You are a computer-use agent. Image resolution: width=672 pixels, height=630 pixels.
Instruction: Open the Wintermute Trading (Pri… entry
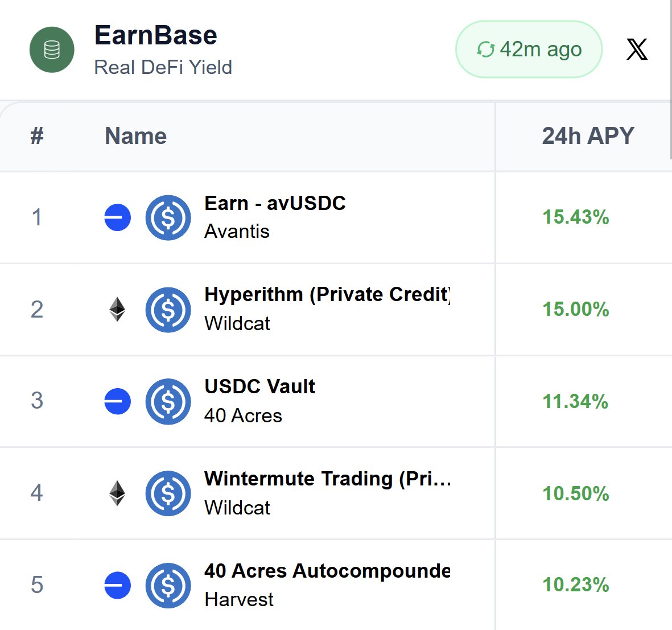click(327, 479)
